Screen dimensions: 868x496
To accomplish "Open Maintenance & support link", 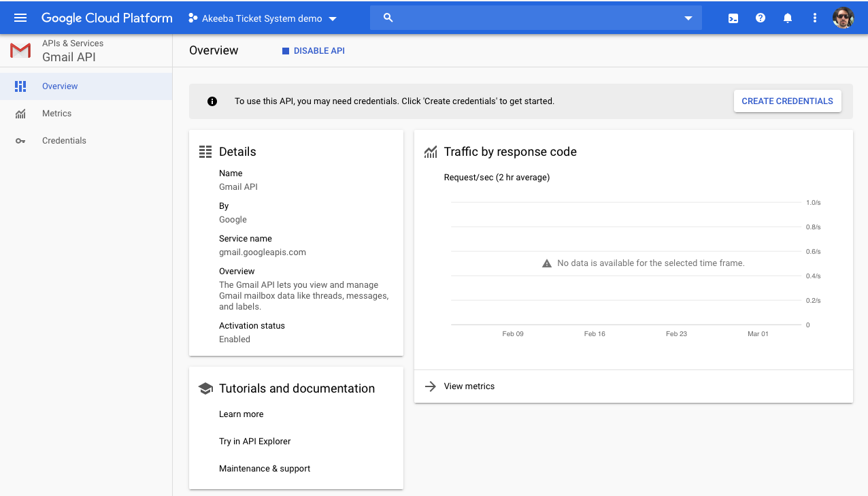I will click(x=265, y=469).
